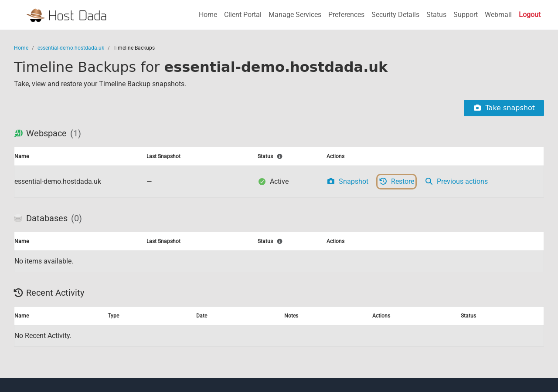
Task: Open the Preferences menu item
Action: click(x=346, y=15)
